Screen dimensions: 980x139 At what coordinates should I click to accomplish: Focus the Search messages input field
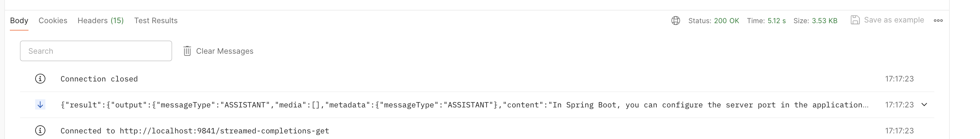coord(96,51)
